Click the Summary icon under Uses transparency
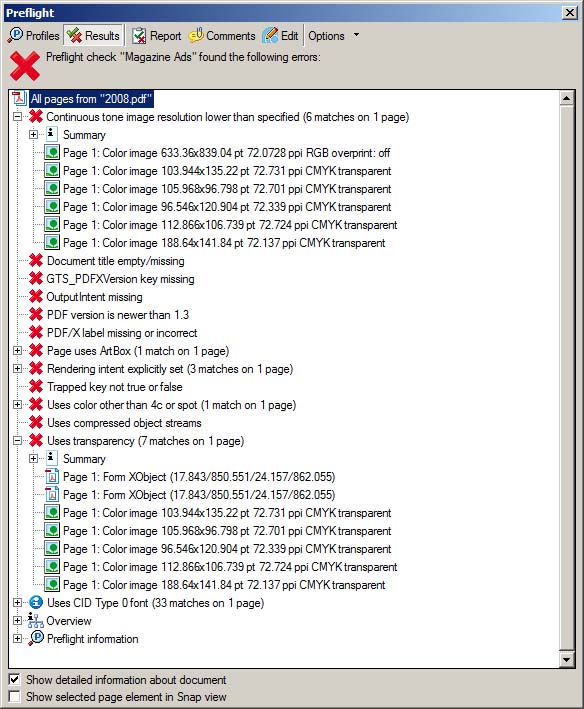The image size is (584, 709). pos(52,458)
